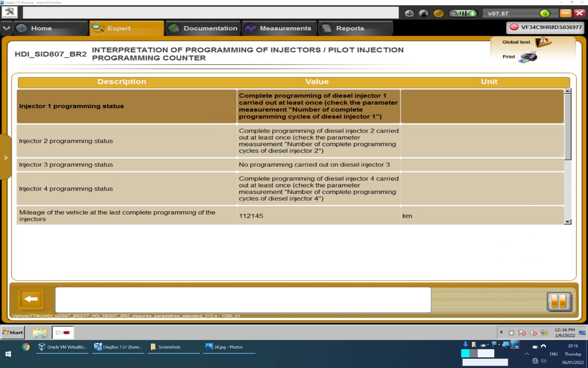Click the red-dot DiagBox item in the guest taskbar
The height and width of the screenshot is (368, 588).
coord(63,333)
